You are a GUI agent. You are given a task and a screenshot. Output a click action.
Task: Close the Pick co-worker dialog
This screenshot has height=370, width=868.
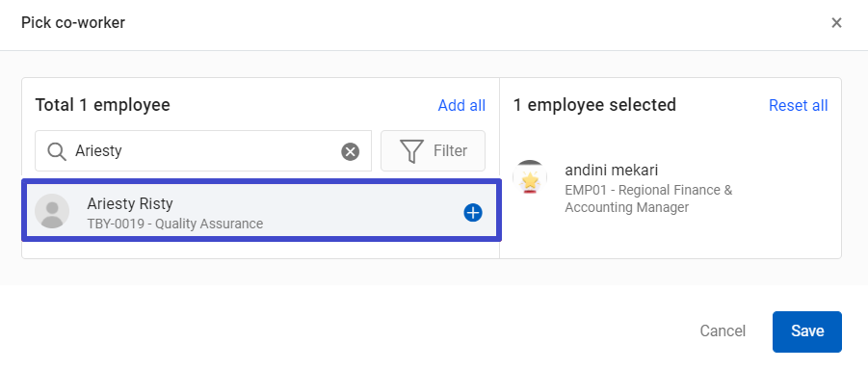(836, 23)
